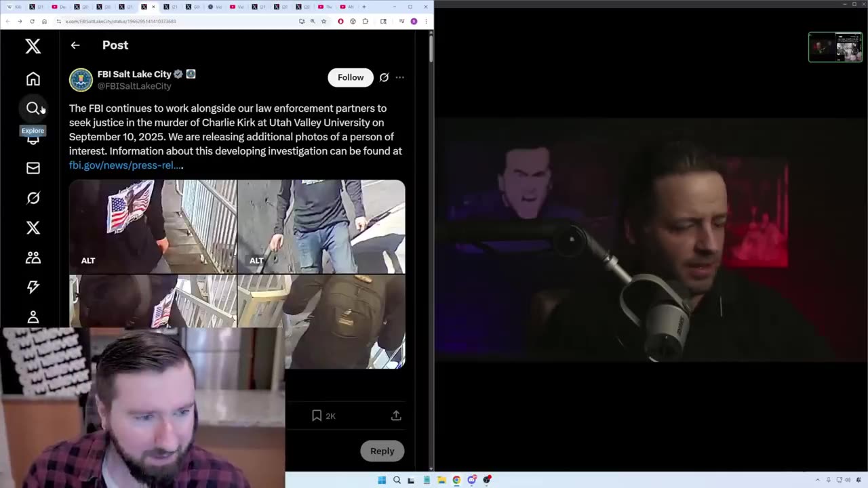The width and height of the screenshot is (868, 488).
Task: Click Grok explain icon beside Follow
Action: click(384, 77)
